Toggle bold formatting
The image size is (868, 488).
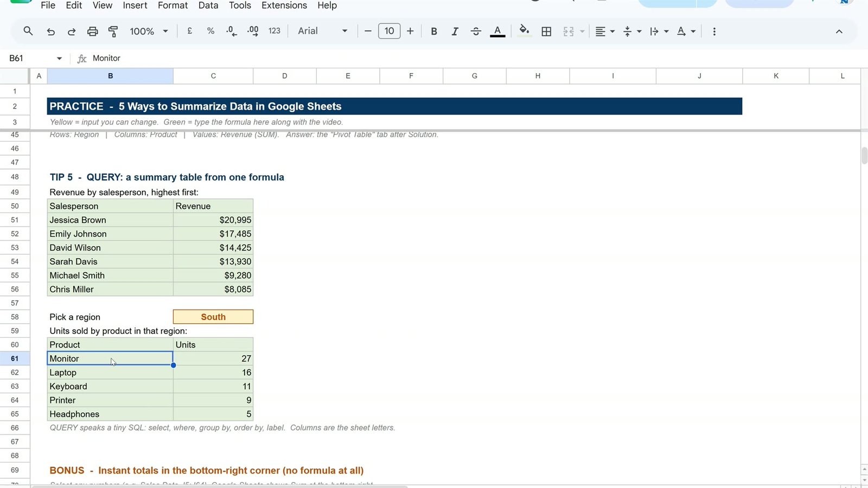click(x=434, y=31)
